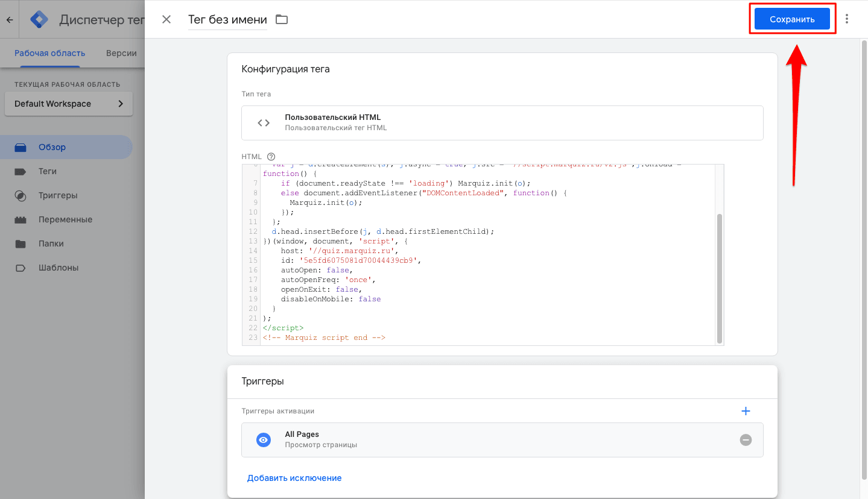Click the Триггеры section heading
This screenshot has height=499, width=868.
(x=262, y=381)
